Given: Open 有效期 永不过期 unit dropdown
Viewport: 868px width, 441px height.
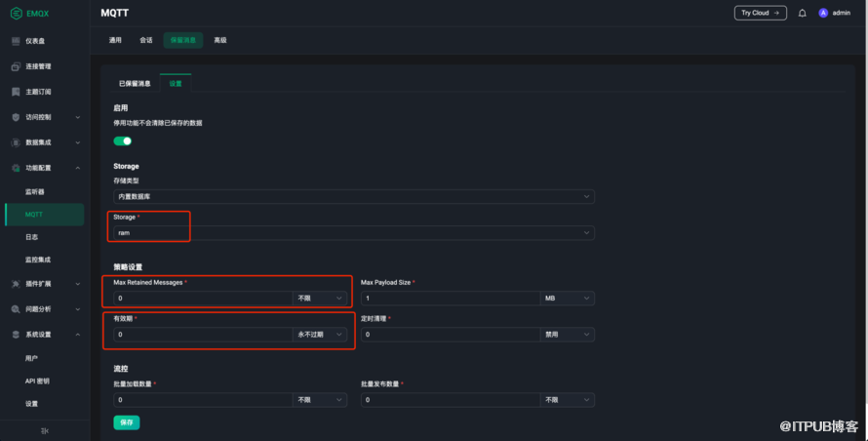Looking at the screenshot, I should (x=320, y=335).
